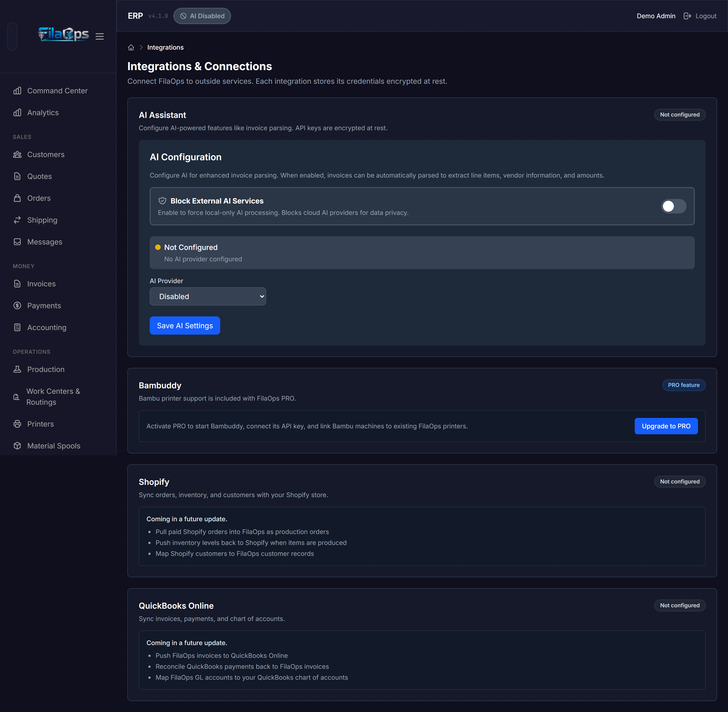
Task: Click QuickBooks Online Not configured badge
Action: coord(679,605)
